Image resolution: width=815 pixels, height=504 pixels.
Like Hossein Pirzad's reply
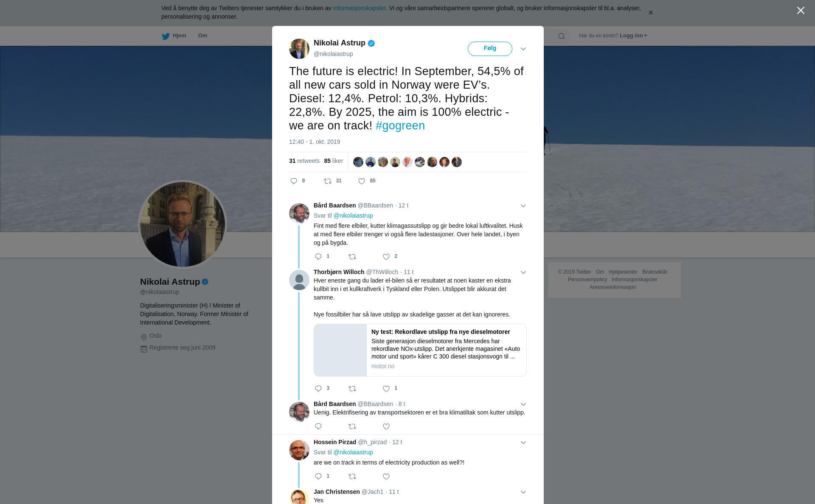[386, 476]
